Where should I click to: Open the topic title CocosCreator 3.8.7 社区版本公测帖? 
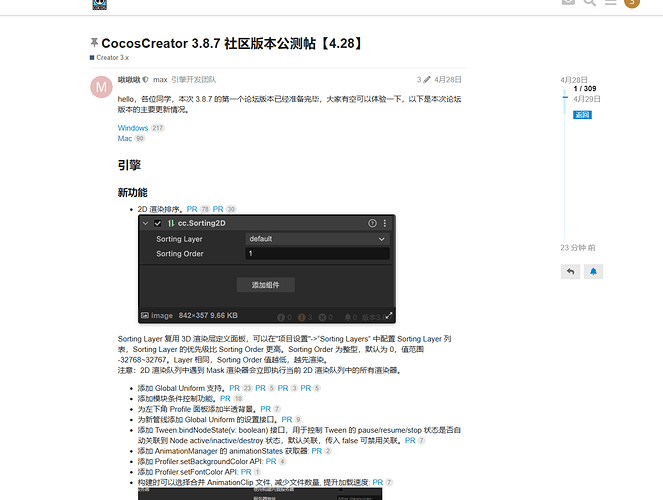[x=232, y=43]
